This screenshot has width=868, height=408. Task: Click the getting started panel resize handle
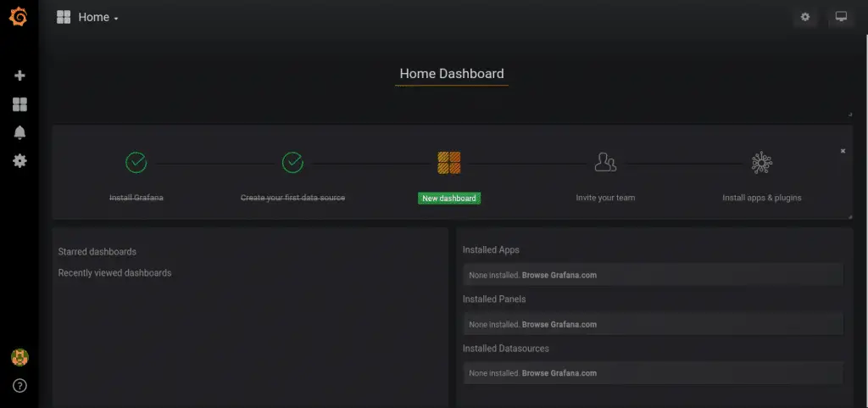(849, 216)
